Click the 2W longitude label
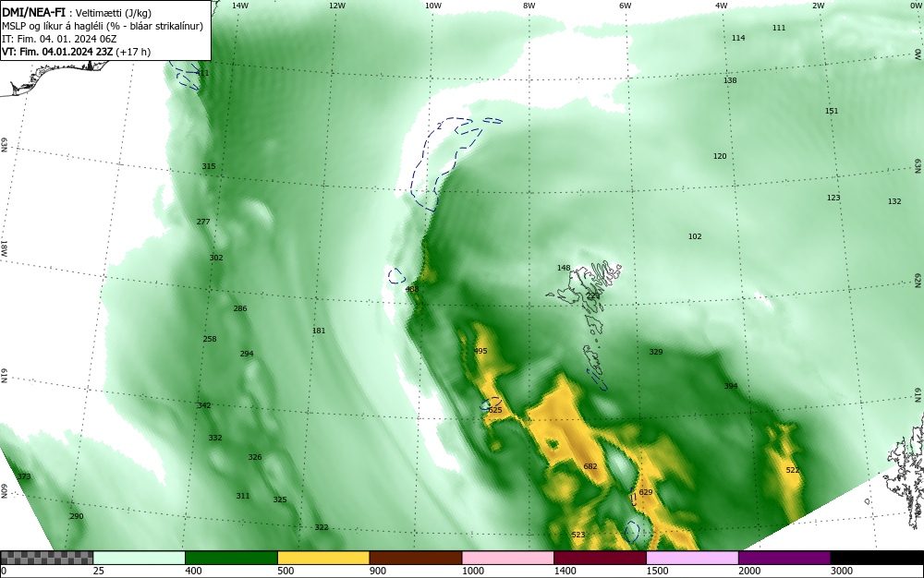 (x=818, y=6)
